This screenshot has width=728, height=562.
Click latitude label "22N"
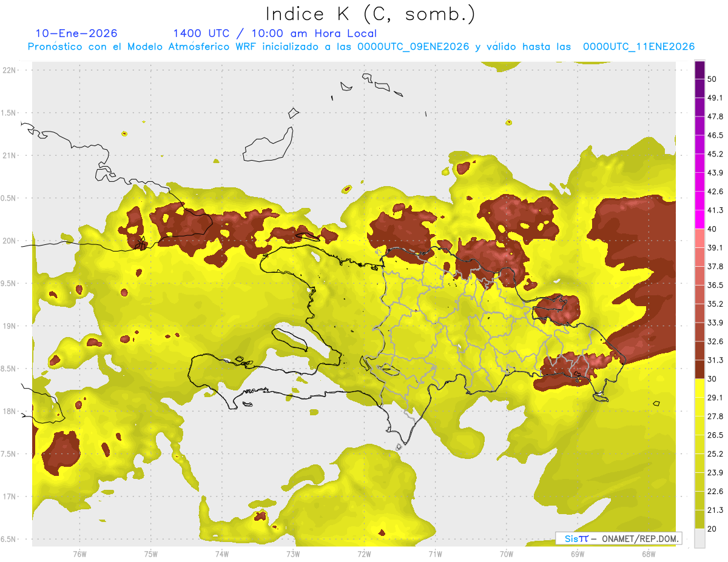coord(9,70)
